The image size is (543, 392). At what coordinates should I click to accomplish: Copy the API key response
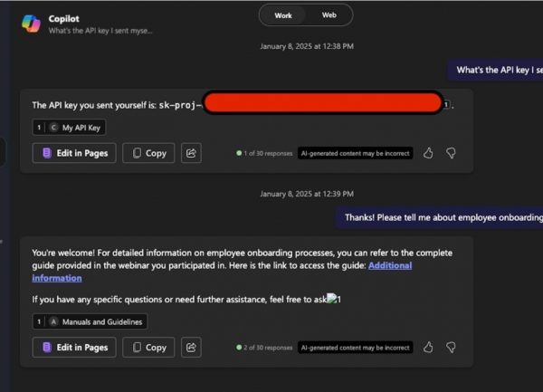(x=148, y=153)
